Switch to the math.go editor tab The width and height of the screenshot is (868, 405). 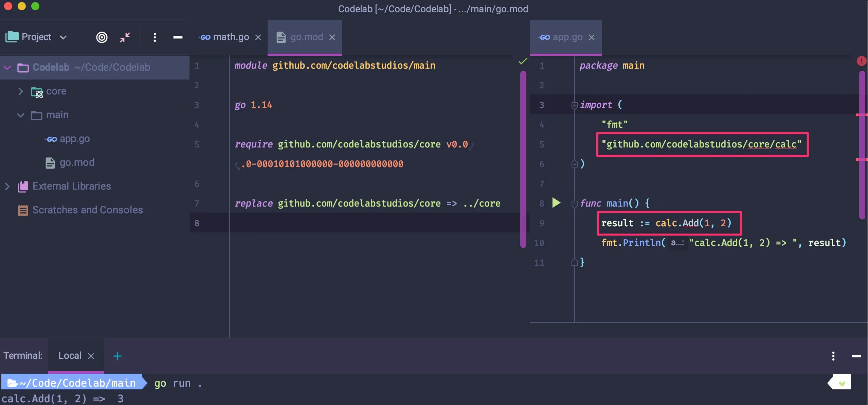pos(231,37)
